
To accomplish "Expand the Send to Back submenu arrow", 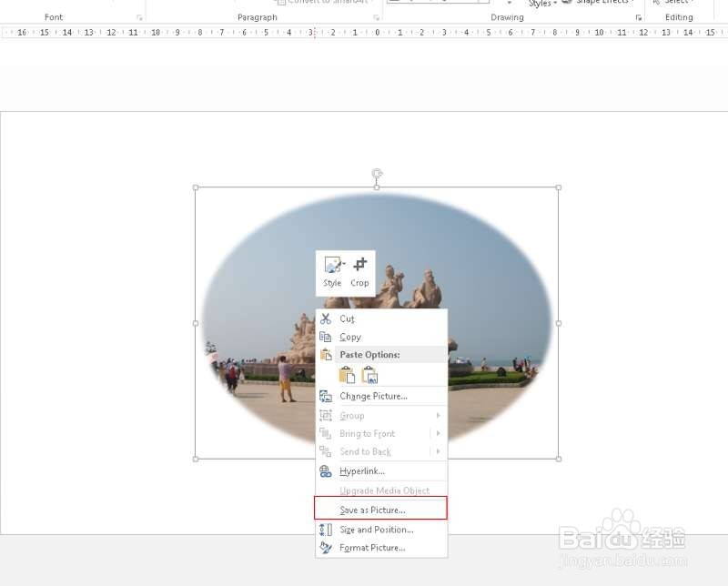I will [438, 451].
